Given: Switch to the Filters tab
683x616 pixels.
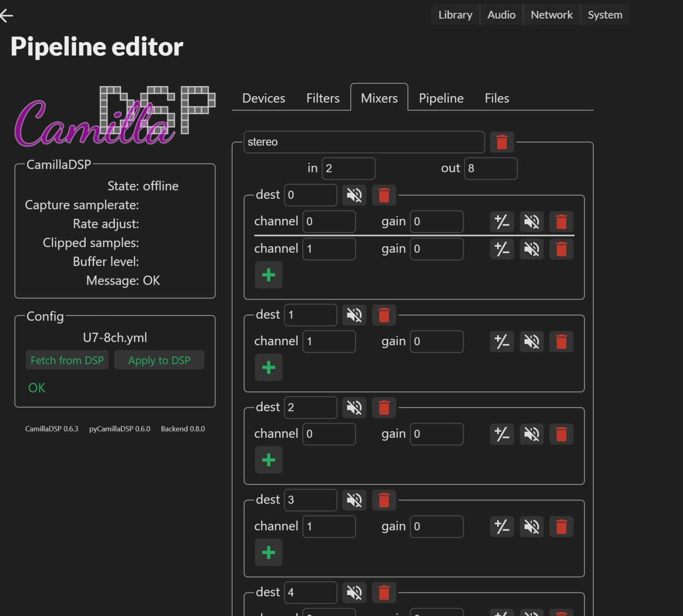Looking at the screenshot, I should (x=323, y=98).
